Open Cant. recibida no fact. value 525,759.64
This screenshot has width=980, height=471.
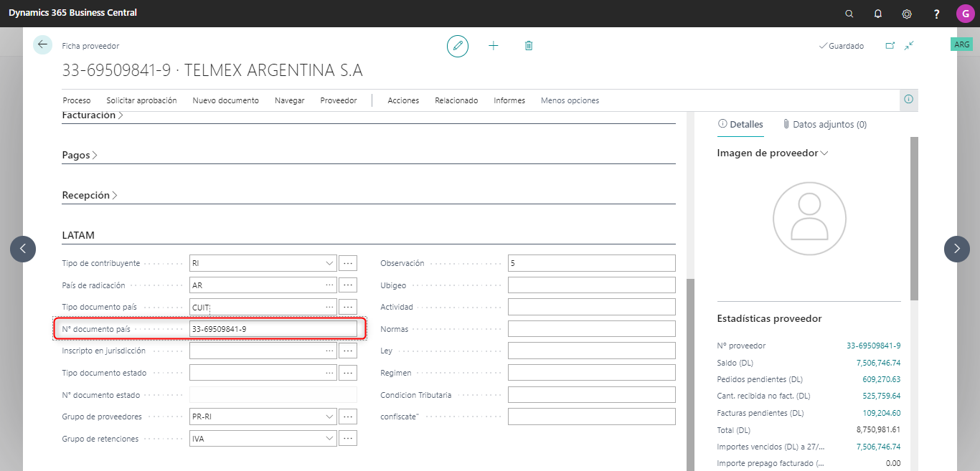(881, 396)
